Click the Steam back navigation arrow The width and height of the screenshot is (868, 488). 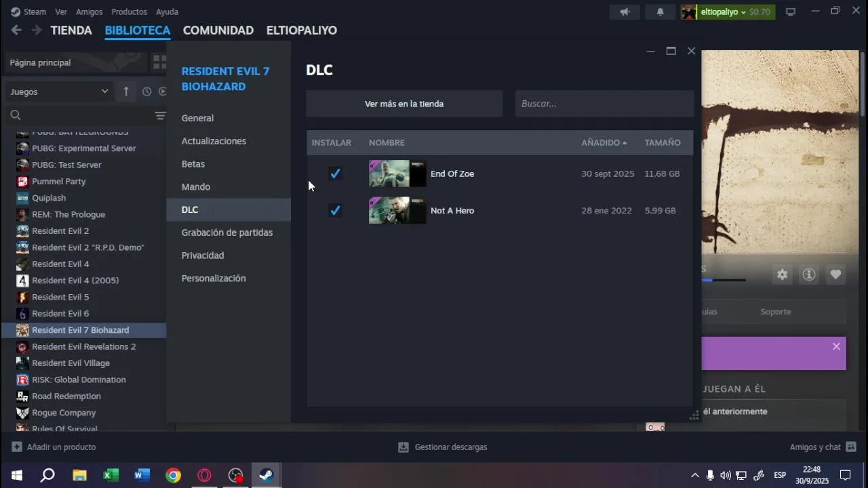click(x=16, y=30)
